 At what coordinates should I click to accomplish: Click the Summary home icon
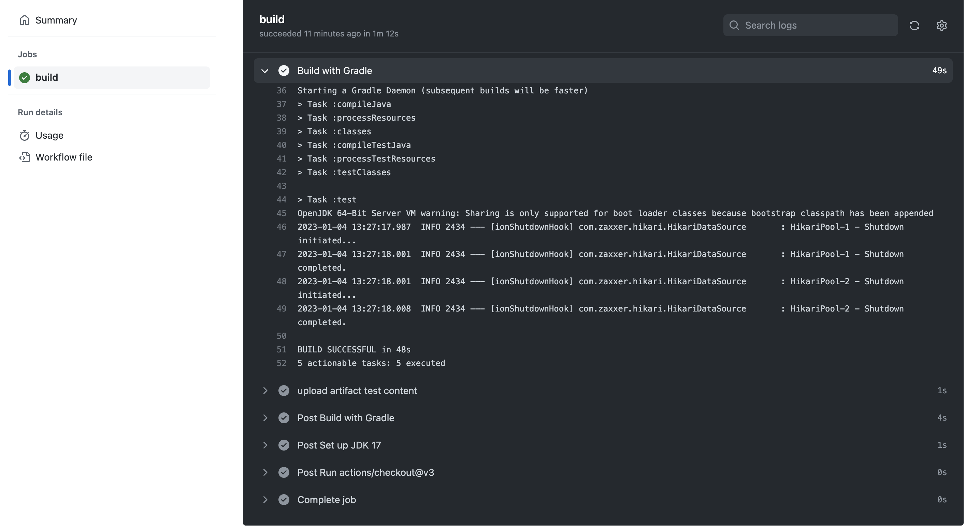24,20
